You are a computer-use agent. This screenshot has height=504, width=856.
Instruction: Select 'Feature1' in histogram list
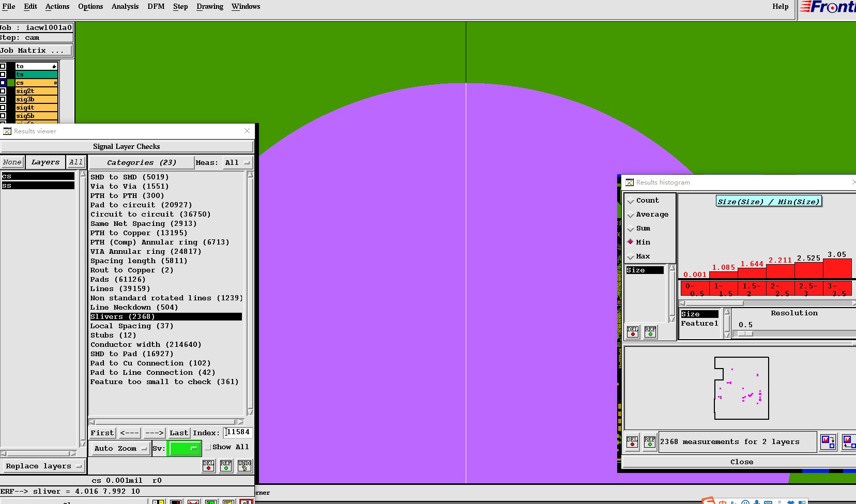699,324
